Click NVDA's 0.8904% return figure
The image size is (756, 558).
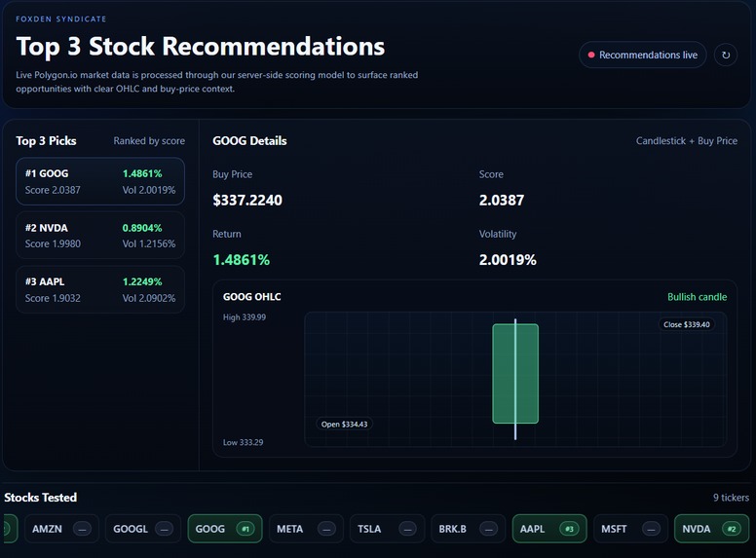142,228
